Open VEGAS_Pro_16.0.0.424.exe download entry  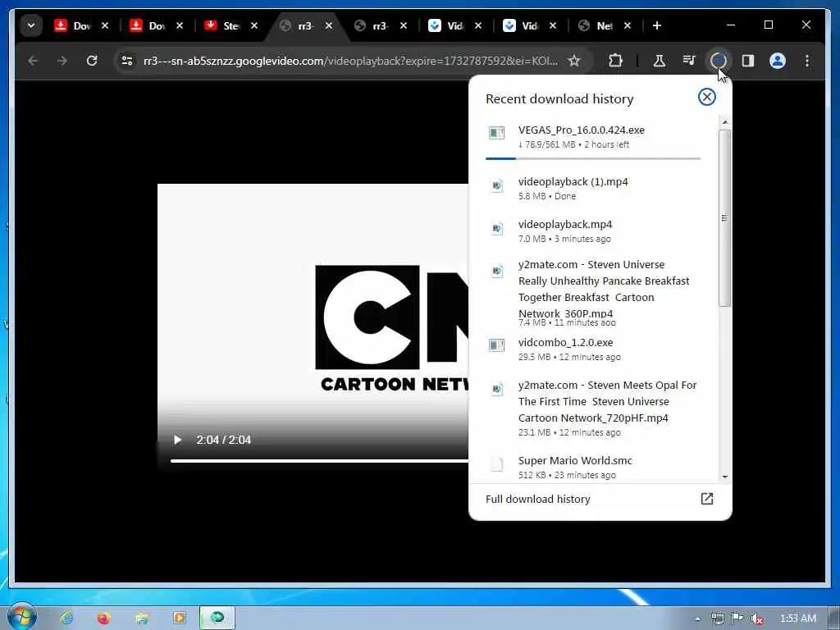click(x=593, y=137)
